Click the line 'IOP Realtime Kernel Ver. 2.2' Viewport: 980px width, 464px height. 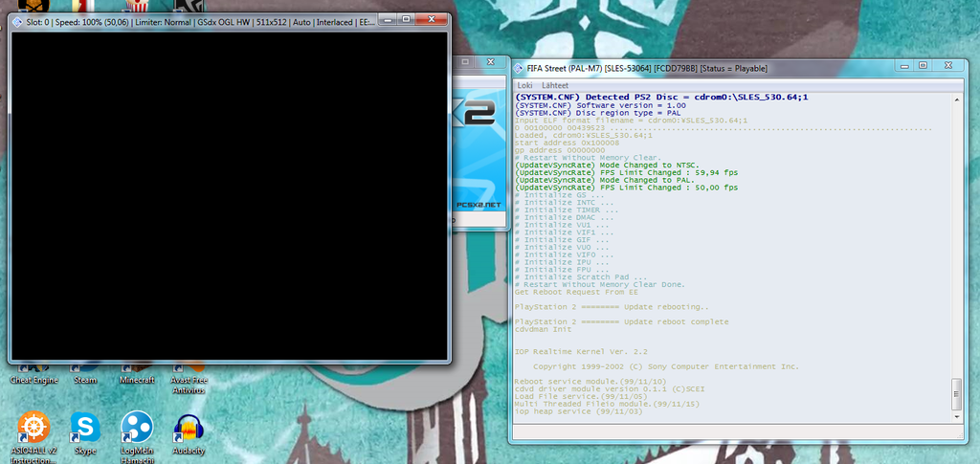coord(581,352)
